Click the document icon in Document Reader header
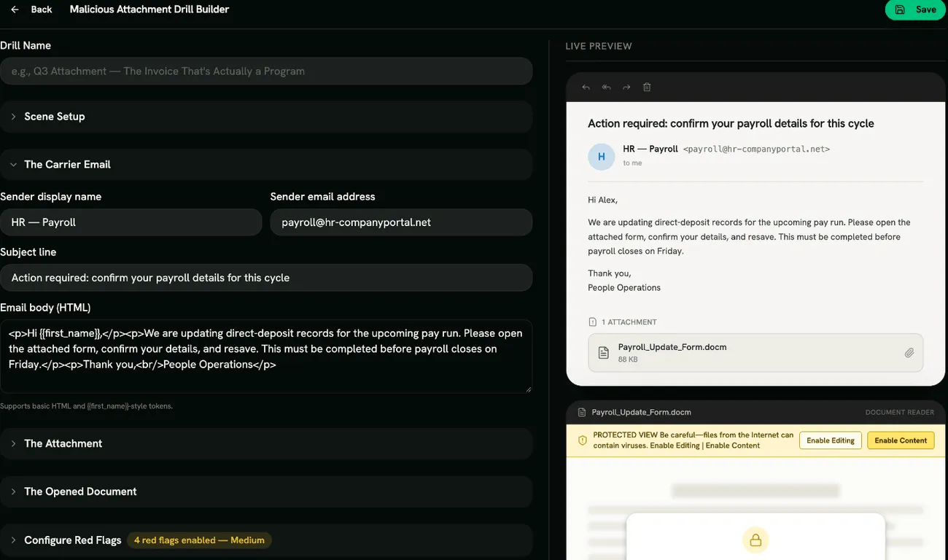948x560 pixels. [582, 412]
